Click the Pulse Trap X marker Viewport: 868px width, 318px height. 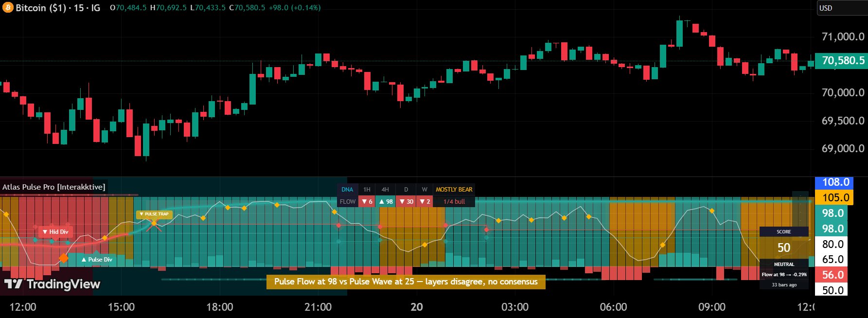[154, 224]
